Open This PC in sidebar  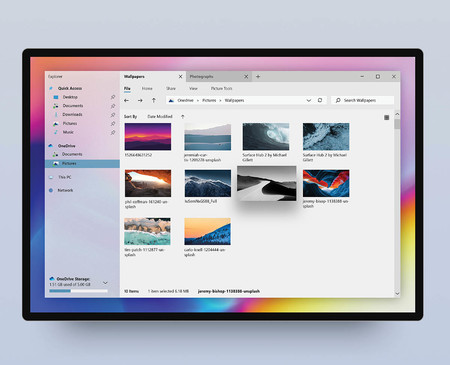(65, 177)
